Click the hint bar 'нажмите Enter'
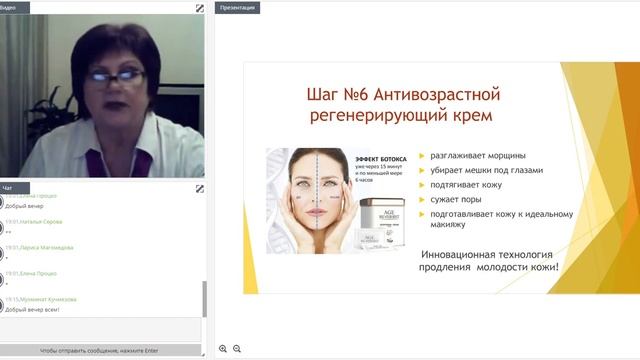Viewport: 640px width, 360px height. tap(100, 350)
